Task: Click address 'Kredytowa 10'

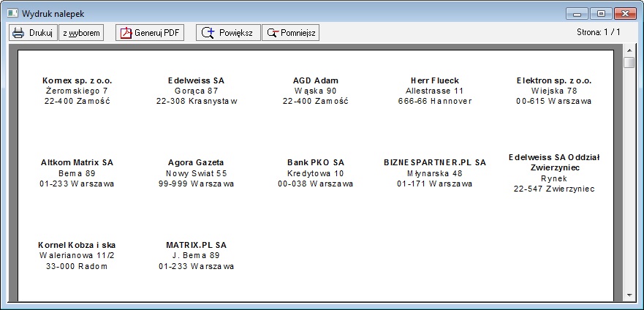Action: coord(316,173)
